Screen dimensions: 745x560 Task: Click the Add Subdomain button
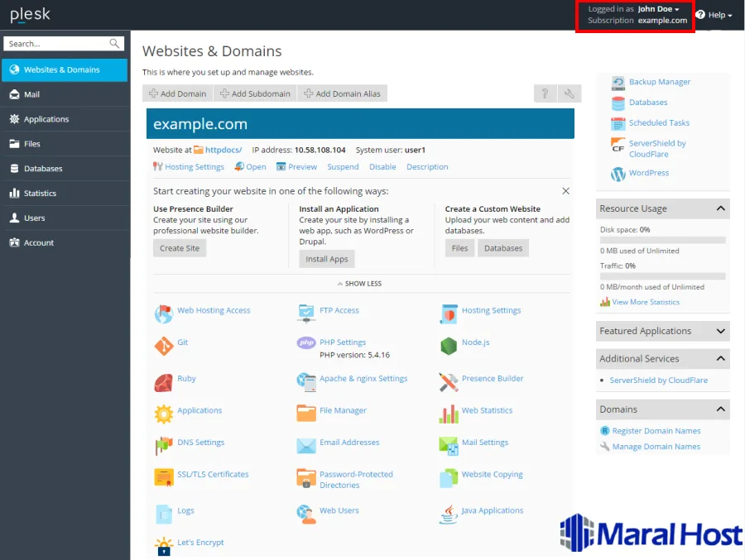tap(255, 93)
